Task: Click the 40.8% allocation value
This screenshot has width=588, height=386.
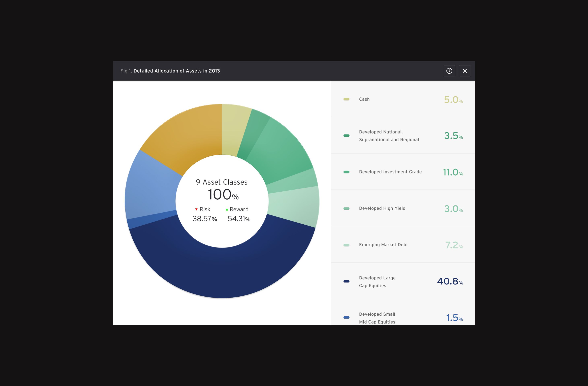Action: coord(450,281)
